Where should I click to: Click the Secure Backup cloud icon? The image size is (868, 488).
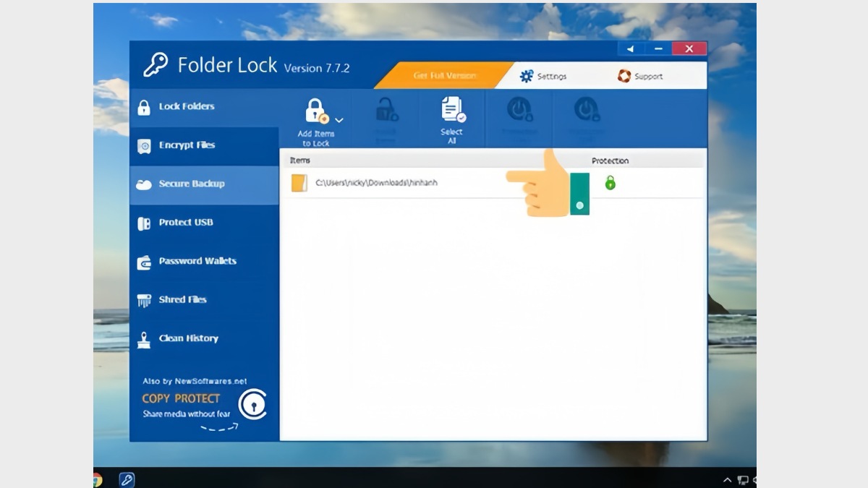pos(145,184)
